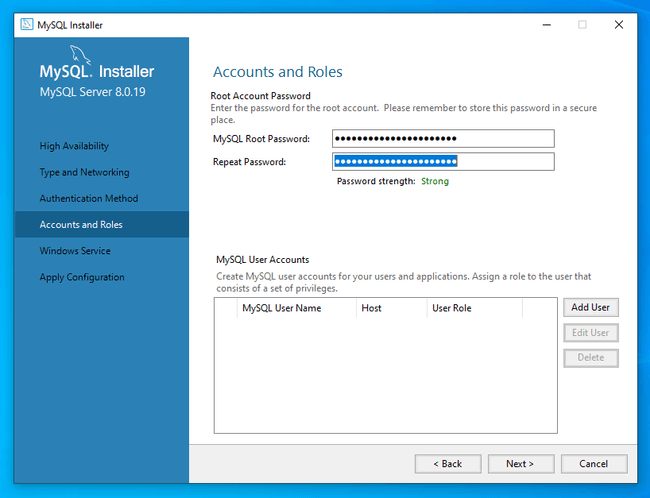Proceed by clicking Next
The image size is (650, 498).
pyautogui.click(x=520, y=464)
